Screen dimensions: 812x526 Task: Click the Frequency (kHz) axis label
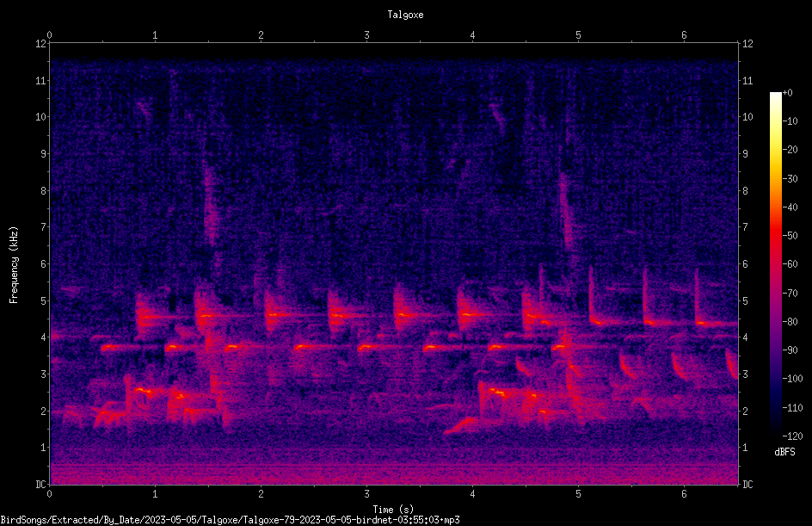click(14, 265)
